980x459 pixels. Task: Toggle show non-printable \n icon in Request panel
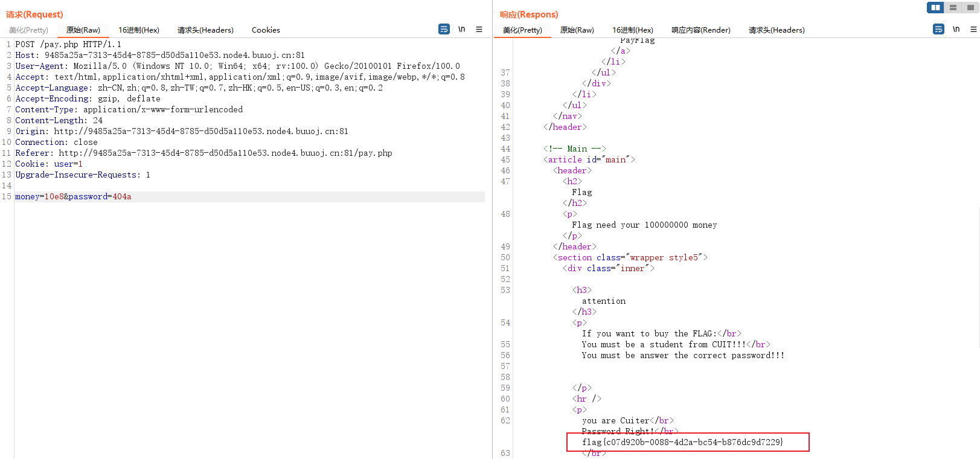(x=462, y=29)
